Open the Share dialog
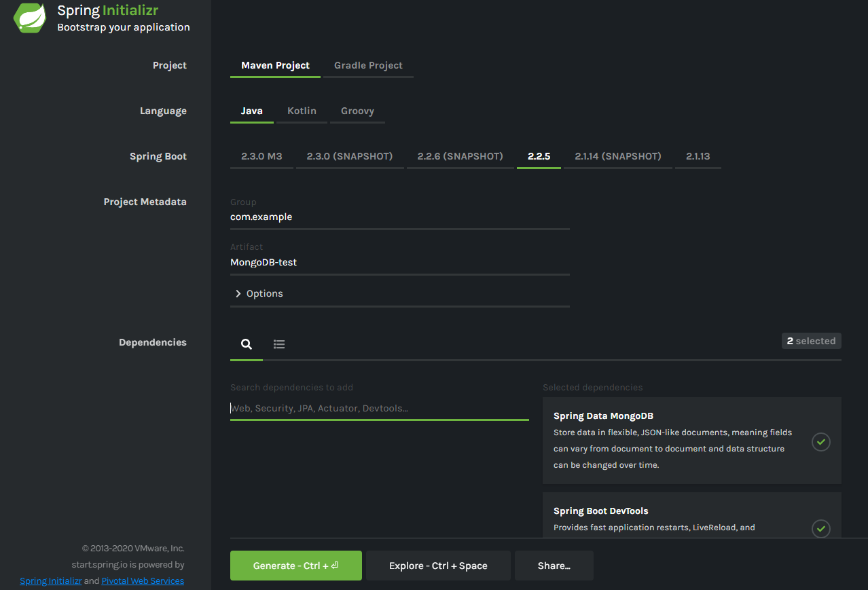 [554, 566]
